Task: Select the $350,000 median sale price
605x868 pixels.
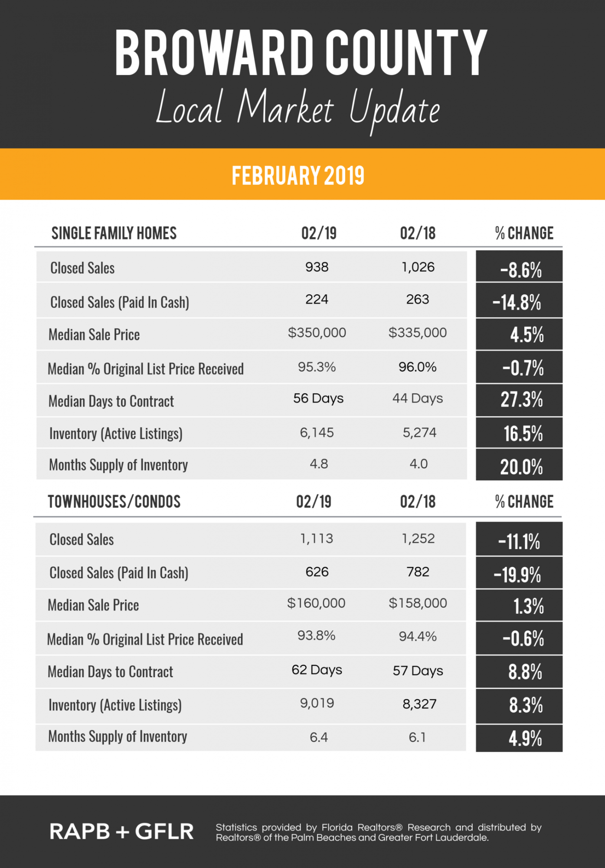Action: [x=317, y=333]
